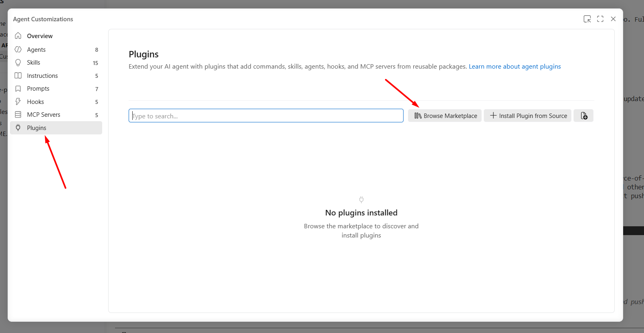Screen dimensions: 644x333
Task: Close the Agent Customizations dialog
Action: (613, 19)
